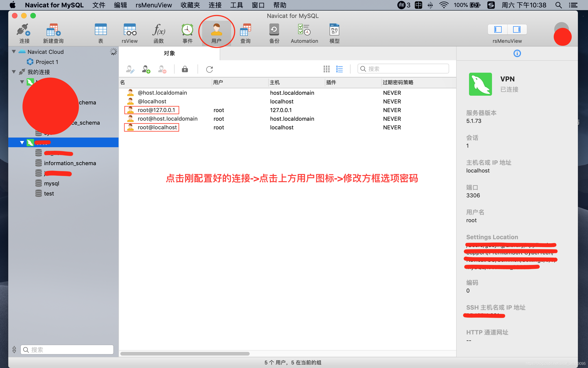Select information_schema database under highlighted connection
This screenshot has height=368, width=588.
(70, 163)
